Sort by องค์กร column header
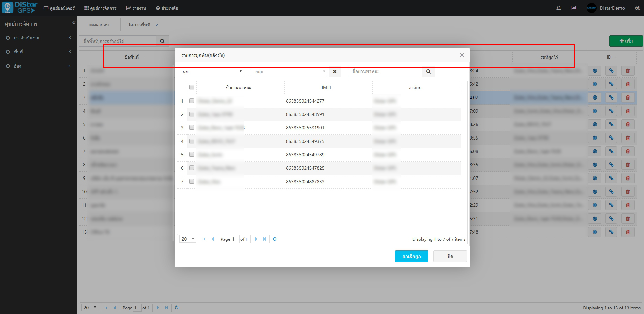 [x=416, y=87]
